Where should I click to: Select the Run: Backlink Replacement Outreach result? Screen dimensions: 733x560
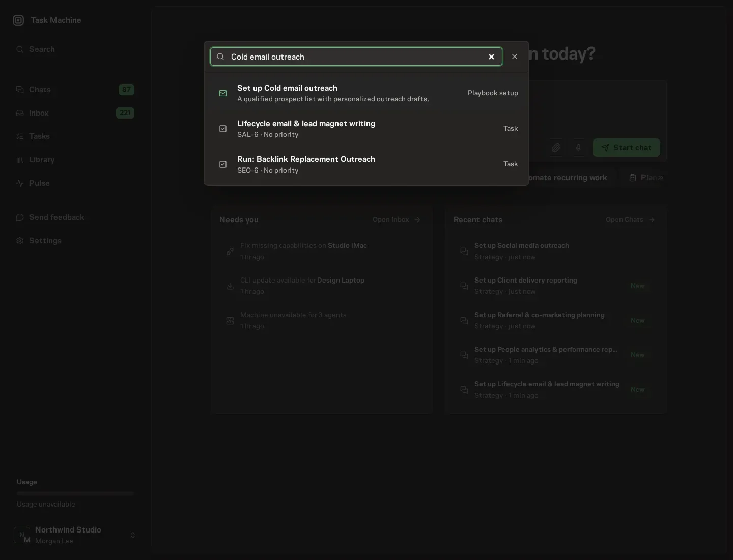tap(366, 164)
